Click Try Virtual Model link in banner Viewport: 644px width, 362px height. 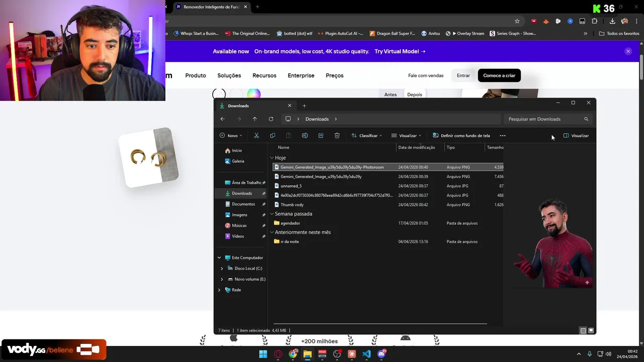click(x=400, y=51)
